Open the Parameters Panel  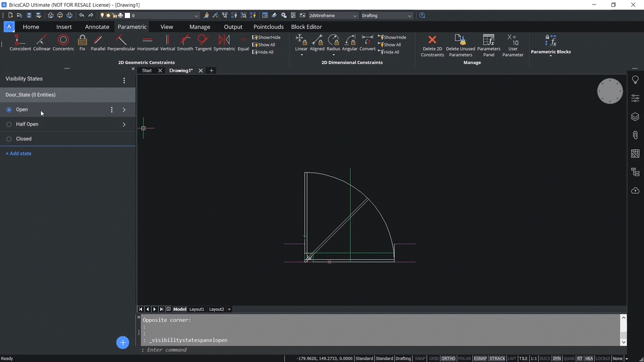tap(489, 46)
